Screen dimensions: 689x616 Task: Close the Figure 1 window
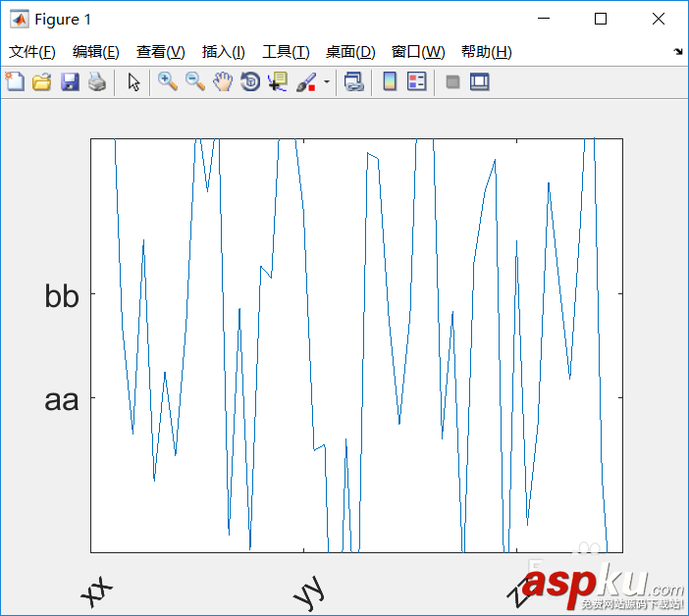point(659,19)
